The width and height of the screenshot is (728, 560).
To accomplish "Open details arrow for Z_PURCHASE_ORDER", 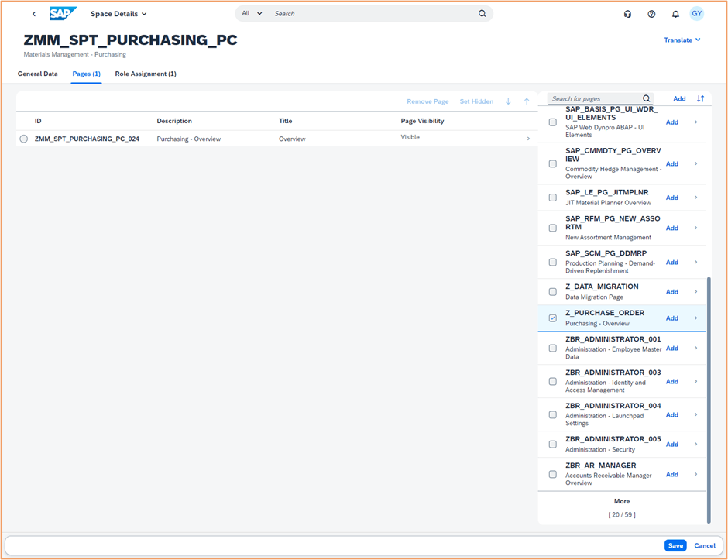I will [695, 318].
